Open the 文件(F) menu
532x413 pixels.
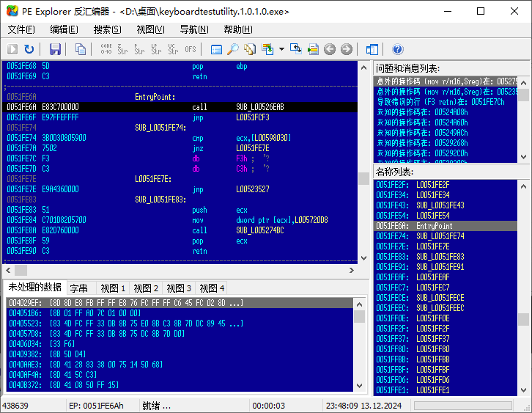(x=21, y=29)
